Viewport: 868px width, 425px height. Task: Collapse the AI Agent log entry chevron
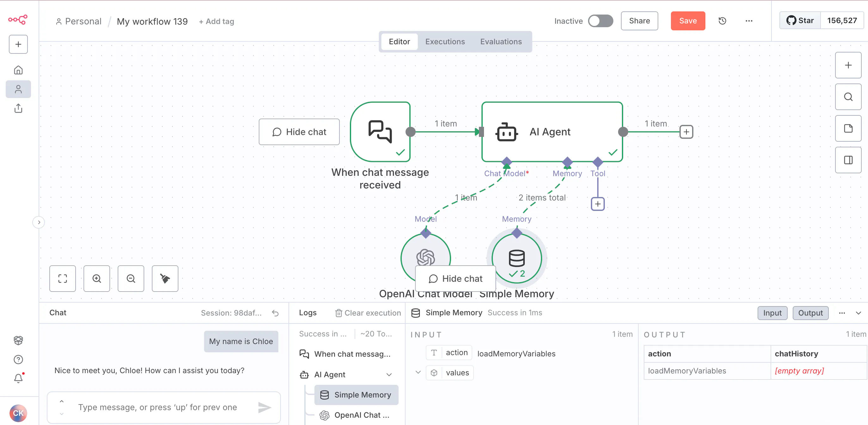(389, 374)
